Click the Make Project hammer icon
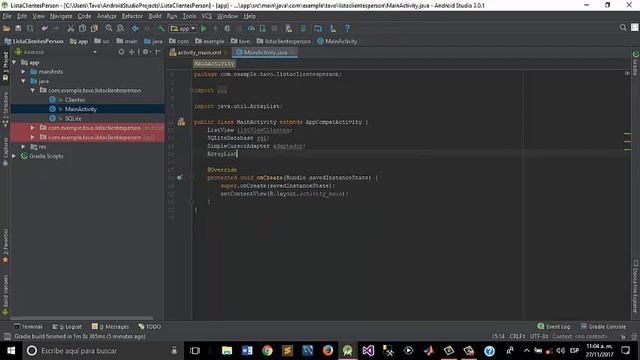The image size is (640, 360). point(162,29)
